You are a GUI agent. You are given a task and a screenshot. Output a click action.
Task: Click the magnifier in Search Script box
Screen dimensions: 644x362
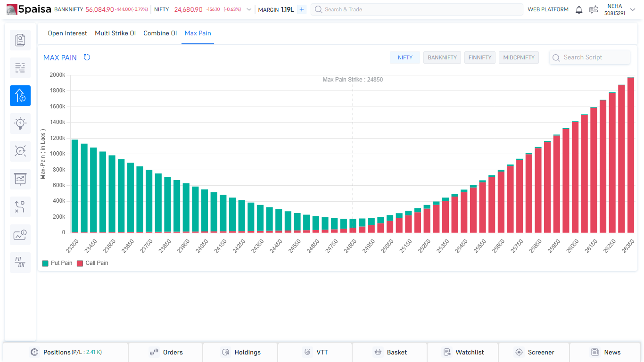pos(556,58)
